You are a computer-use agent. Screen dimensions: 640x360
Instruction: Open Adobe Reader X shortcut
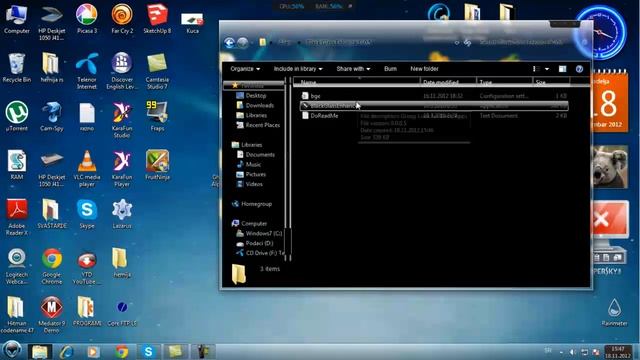pos(17,217)
